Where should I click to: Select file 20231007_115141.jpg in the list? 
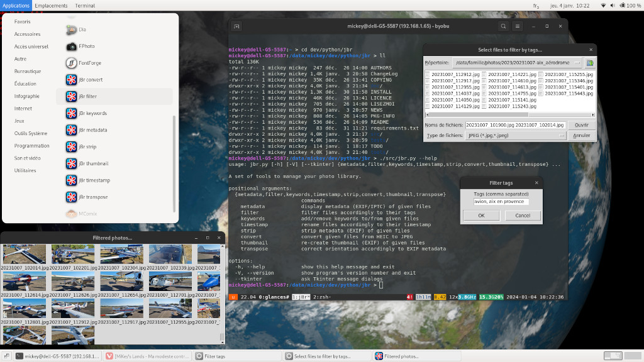point(512,100)
